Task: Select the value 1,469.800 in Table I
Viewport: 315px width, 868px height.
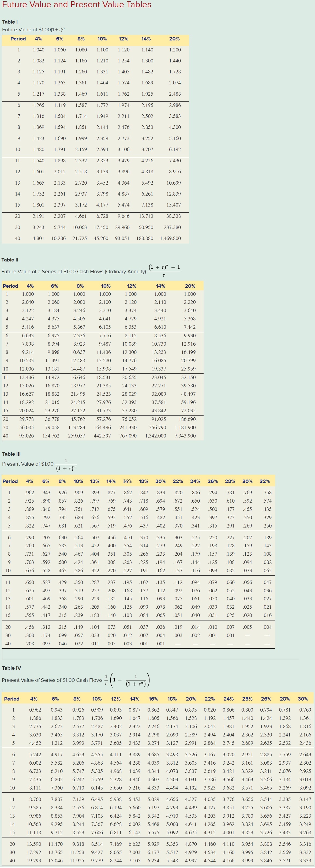Action: point(170,238)
